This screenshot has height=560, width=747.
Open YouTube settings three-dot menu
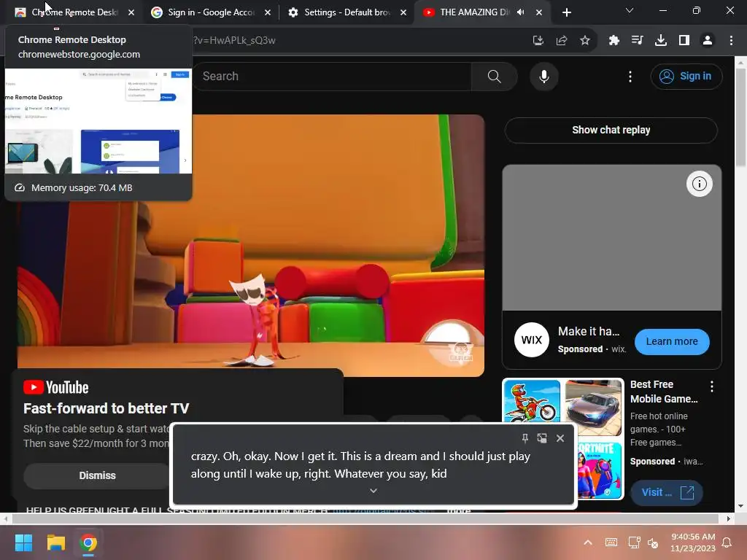tap(630, 76)
